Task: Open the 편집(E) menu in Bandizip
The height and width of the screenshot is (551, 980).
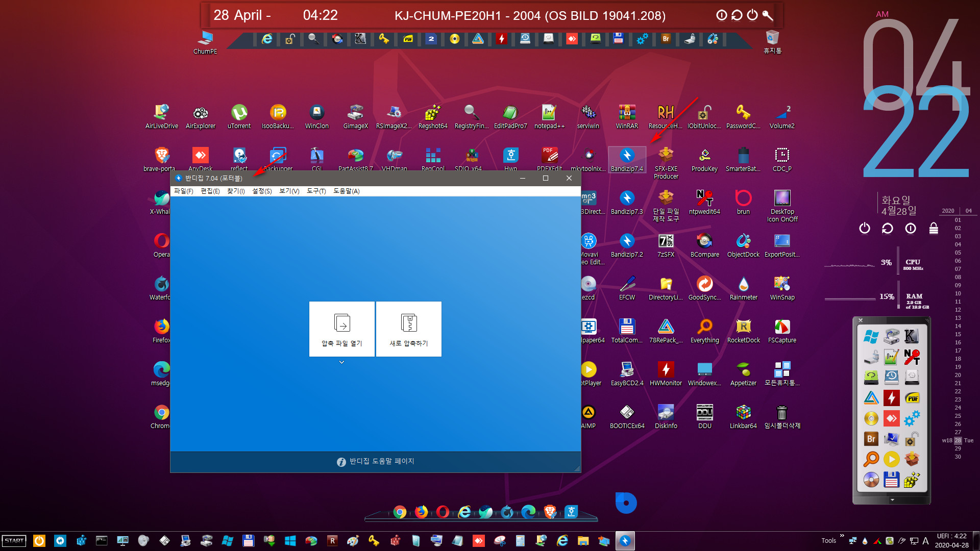Action: click(x=210, y=191)
